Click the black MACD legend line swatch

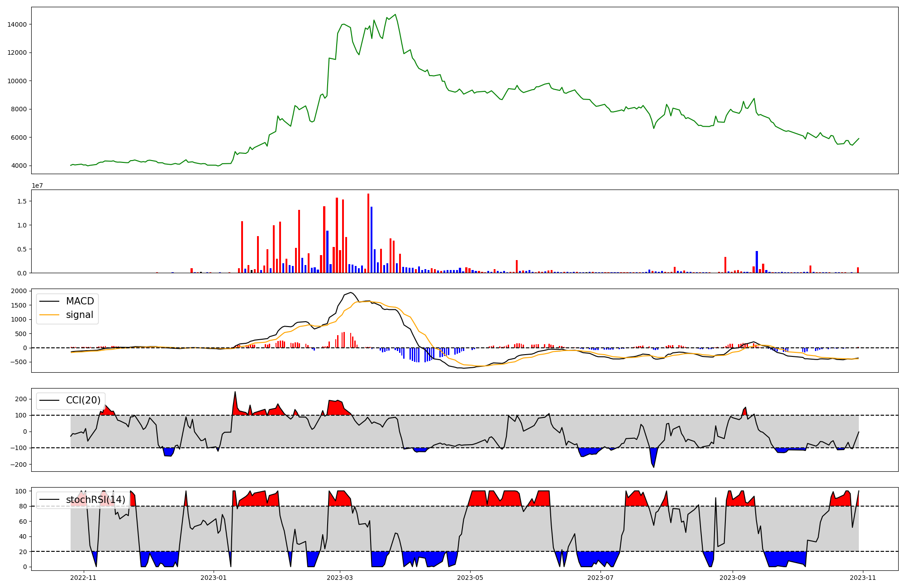[x=49, y=301]
